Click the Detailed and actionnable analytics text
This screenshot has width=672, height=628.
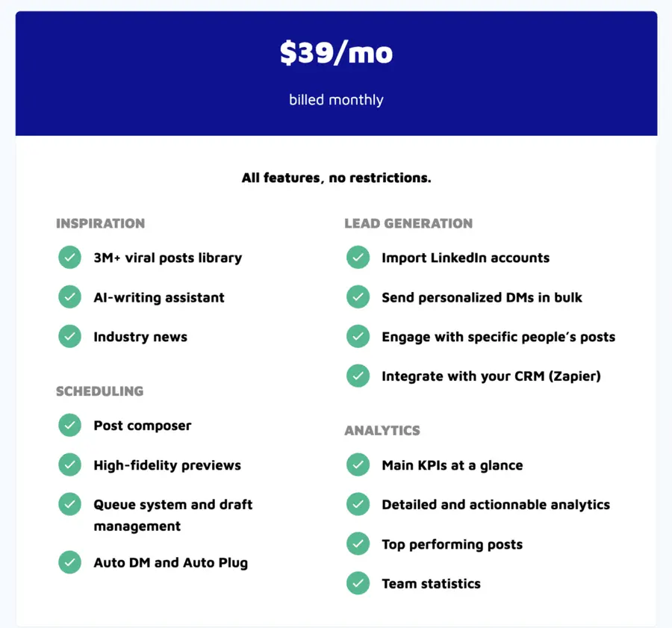pyautogui.click(x=496, y=505)
